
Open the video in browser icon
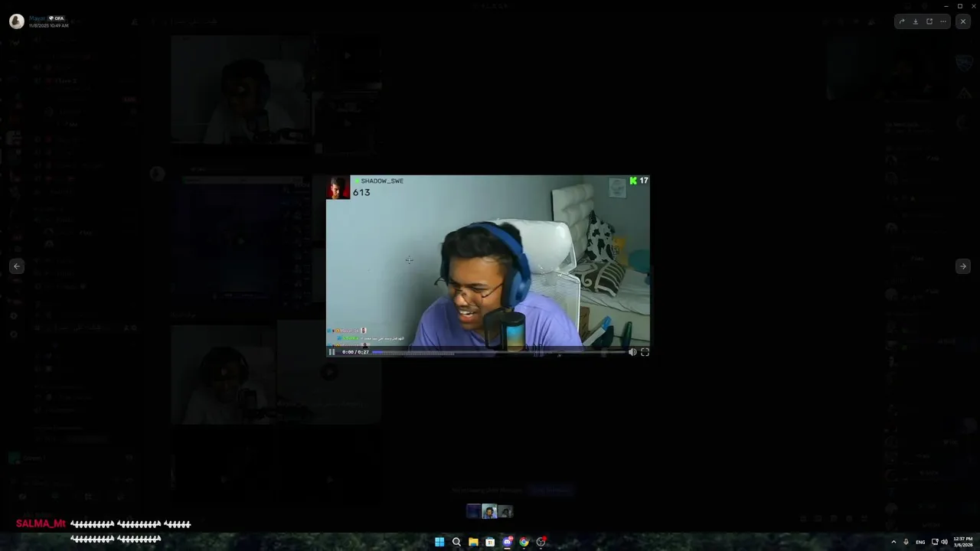coord(929,21)
